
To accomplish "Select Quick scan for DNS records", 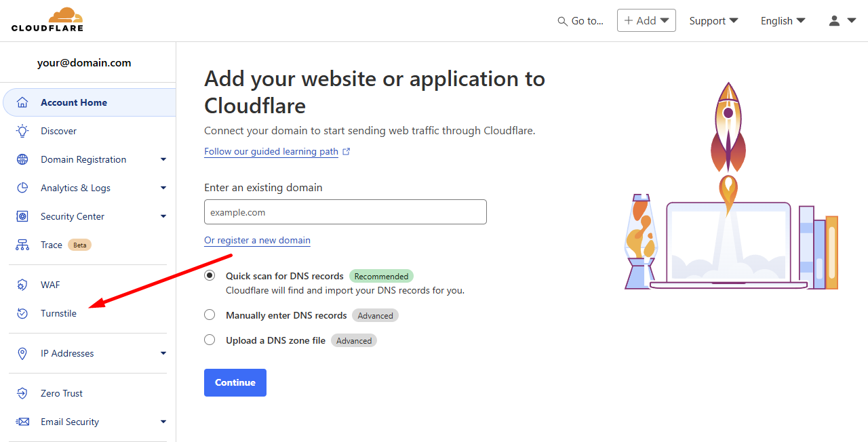I will tap(210, 276).
